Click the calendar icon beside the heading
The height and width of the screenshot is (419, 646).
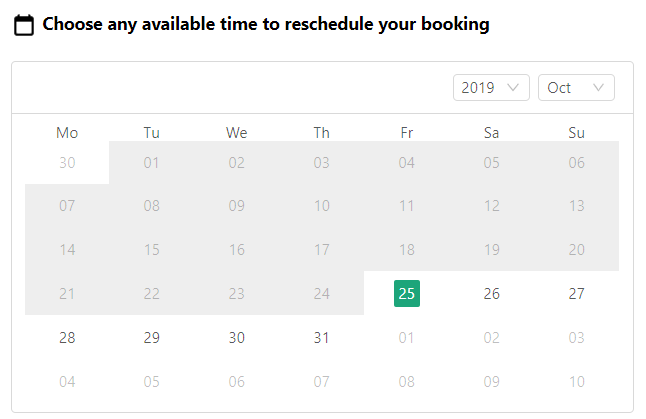(24, 25)
